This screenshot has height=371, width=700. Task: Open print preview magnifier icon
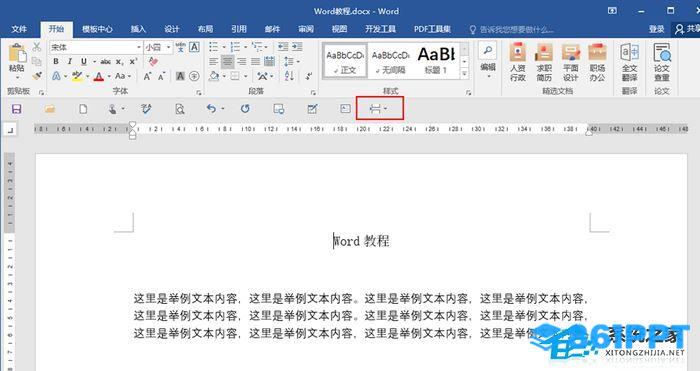coord(179,109)
